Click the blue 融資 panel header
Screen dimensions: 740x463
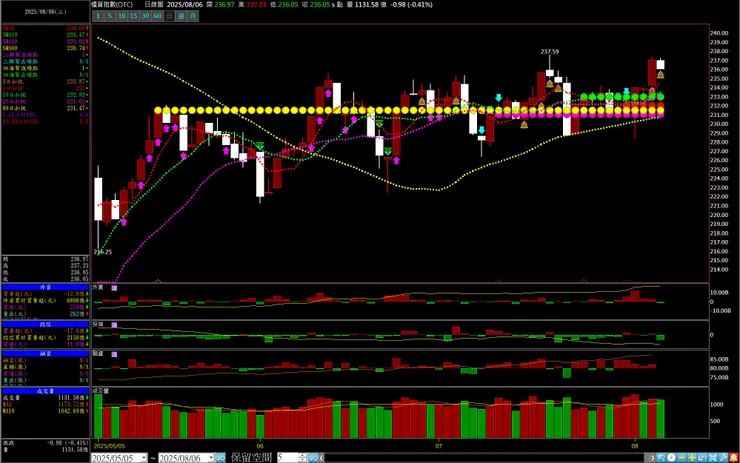(x=45, y=354)
